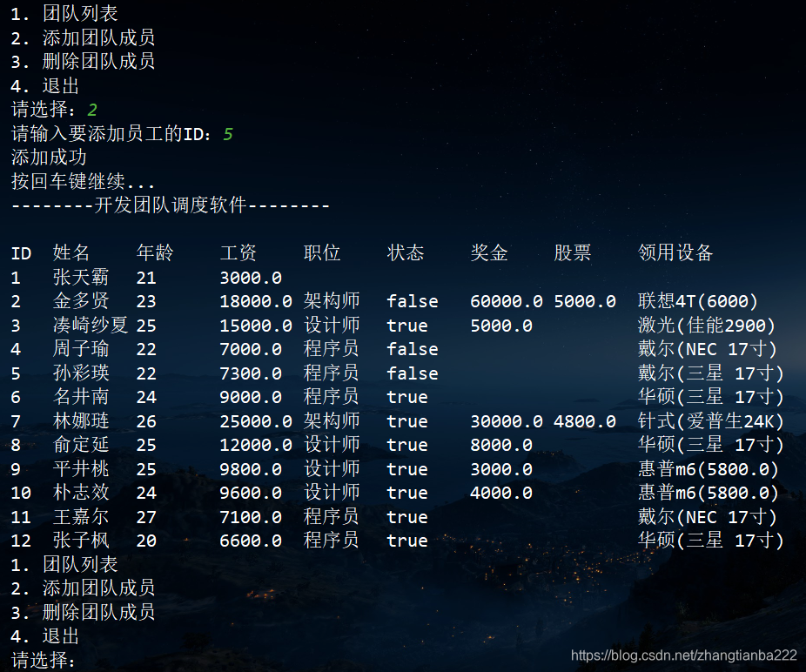Click the ID 12 cell
This screenshot has height=672, width=806.
tap(21, 541)
